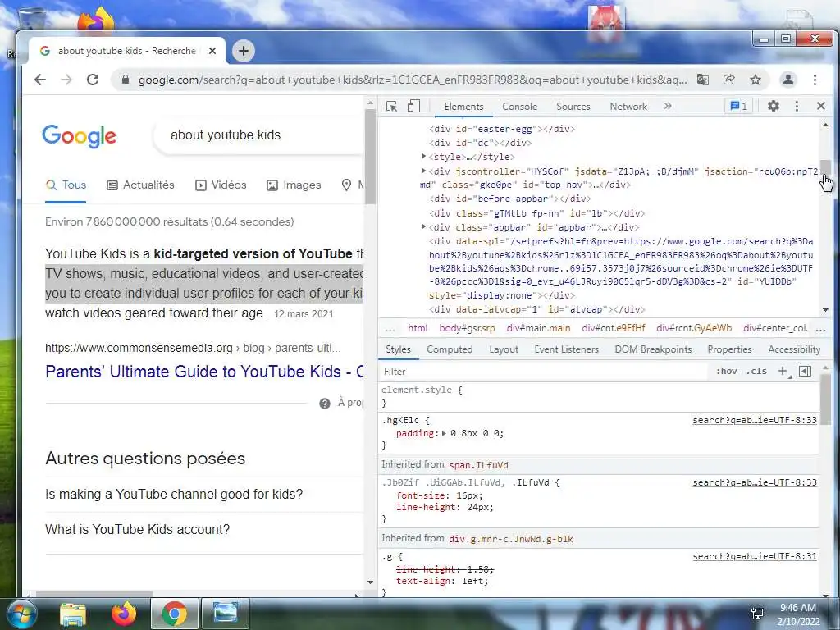This screenshot has width=840, height=630.
Task: Click the browser back arrow
Action: point(40,80)
